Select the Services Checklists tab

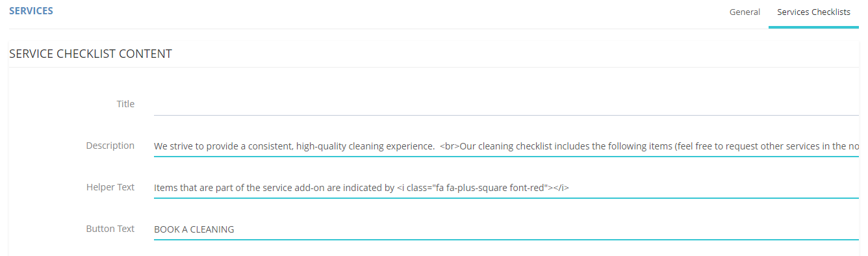pyautogui.click(x=813, y=12)
